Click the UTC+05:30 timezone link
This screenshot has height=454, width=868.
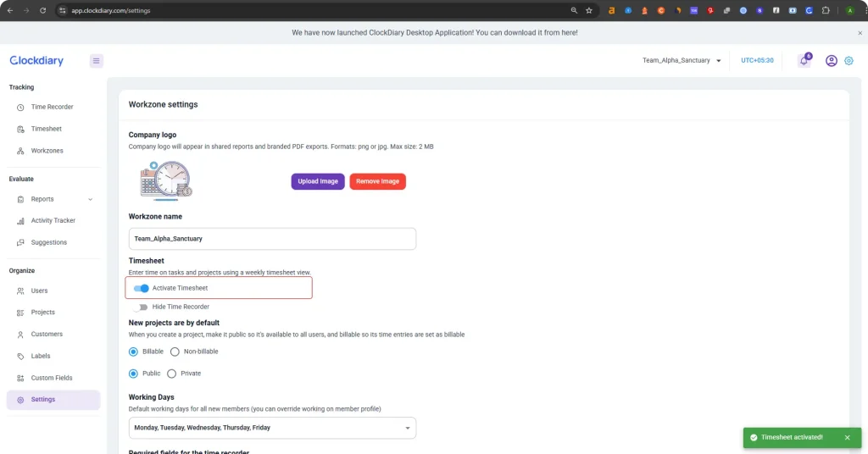tap(757, 60)
